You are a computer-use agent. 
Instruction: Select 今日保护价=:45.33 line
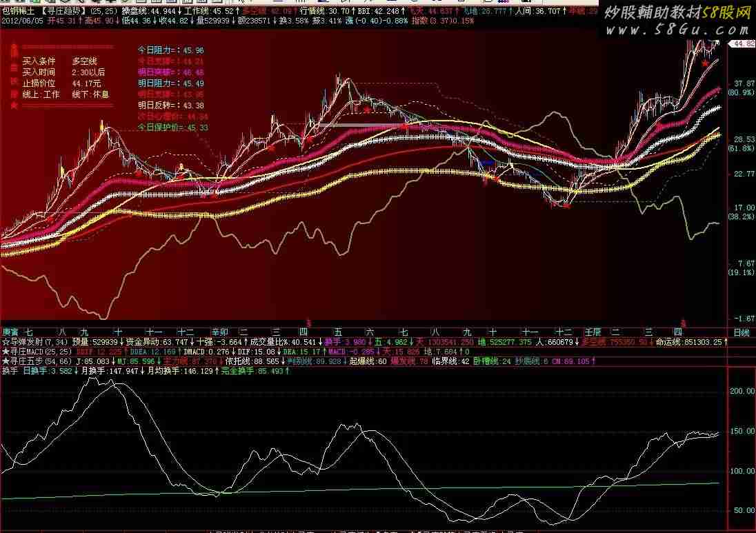172,128
